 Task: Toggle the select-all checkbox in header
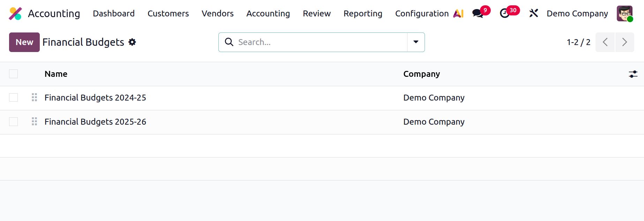pos(14,74)
